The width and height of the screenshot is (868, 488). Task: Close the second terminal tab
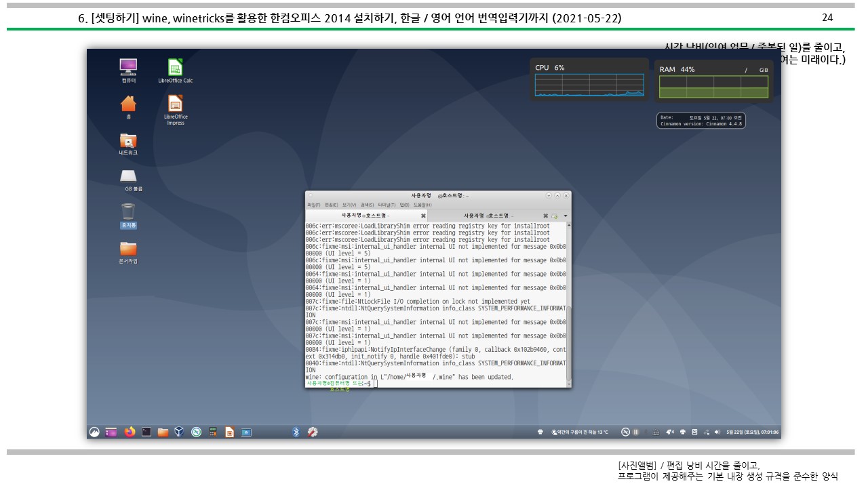coord(545,216)
